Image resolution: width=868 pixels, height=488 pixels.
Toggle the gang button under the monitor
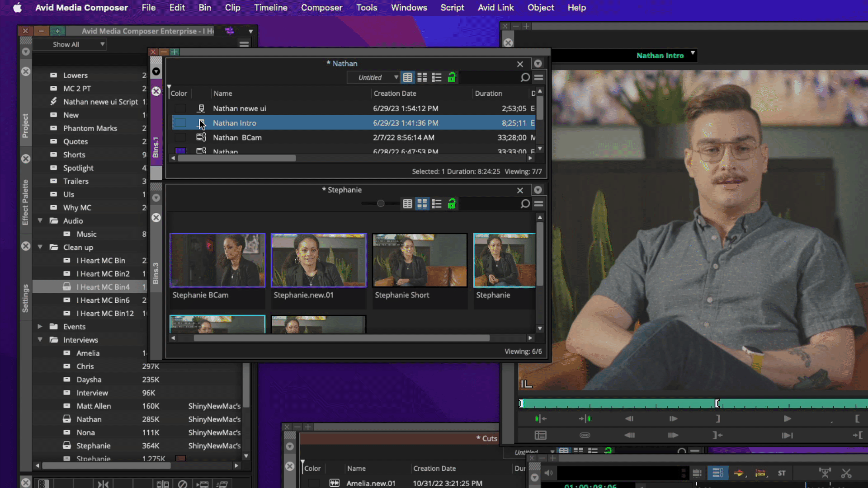click(585, 435)
